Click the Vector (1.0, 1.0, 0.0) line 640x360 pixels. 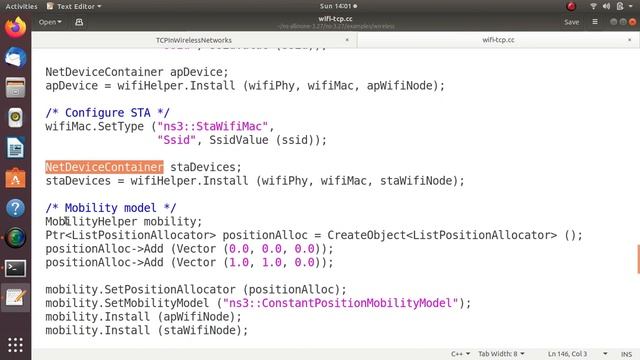tap(189, 262)
